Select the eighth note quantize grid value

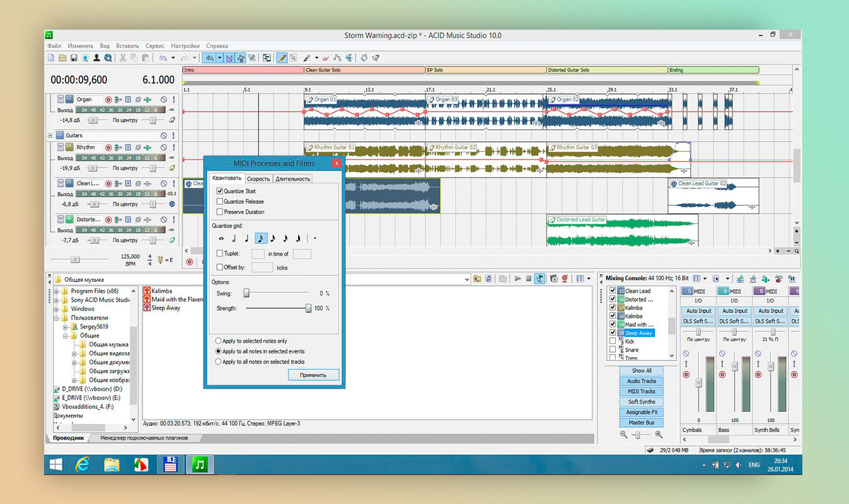(x=261, y=239)
